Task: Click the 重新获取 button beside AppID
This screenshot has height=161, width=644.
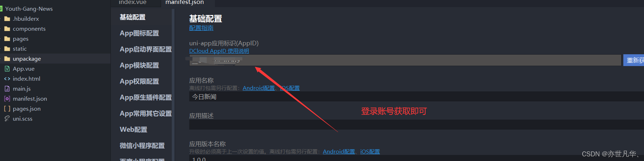Action: tap(634, 60)
